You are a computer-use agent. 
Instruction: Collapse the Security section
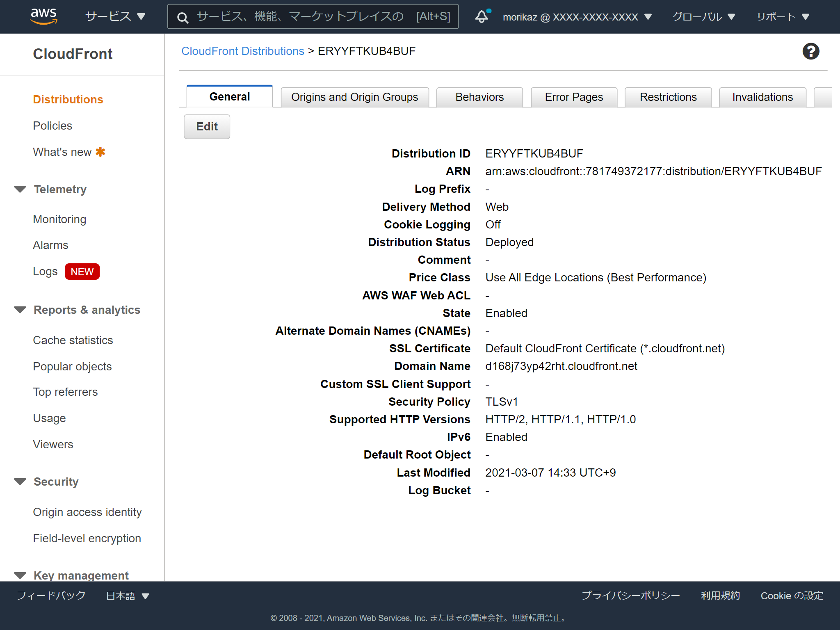(20, 482)
